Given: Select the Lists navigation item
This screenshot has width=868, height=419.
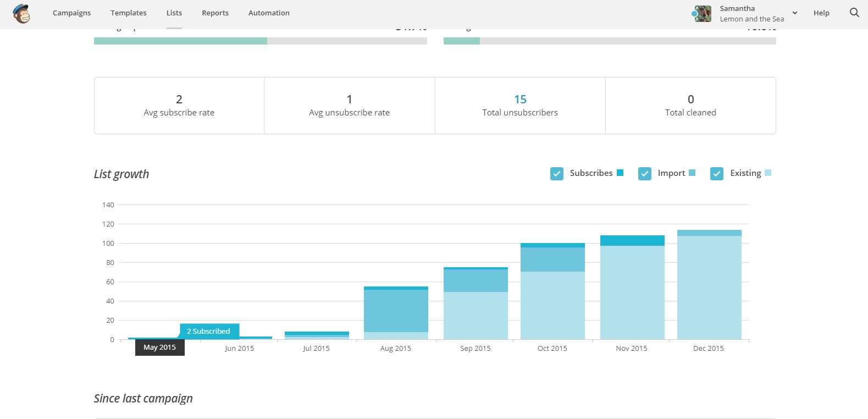Looking at the screenshot, I should tap(174, 13).
